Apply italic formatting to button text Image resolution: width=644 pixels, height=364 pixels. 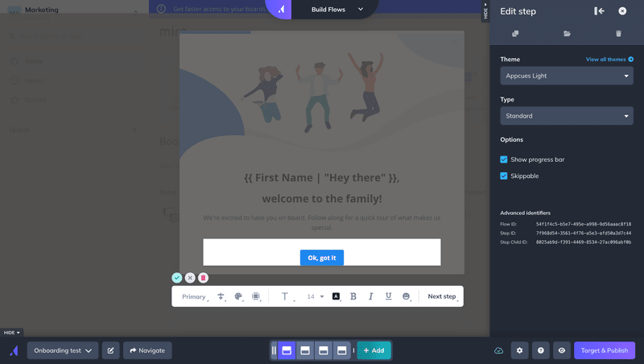[371, 296]
